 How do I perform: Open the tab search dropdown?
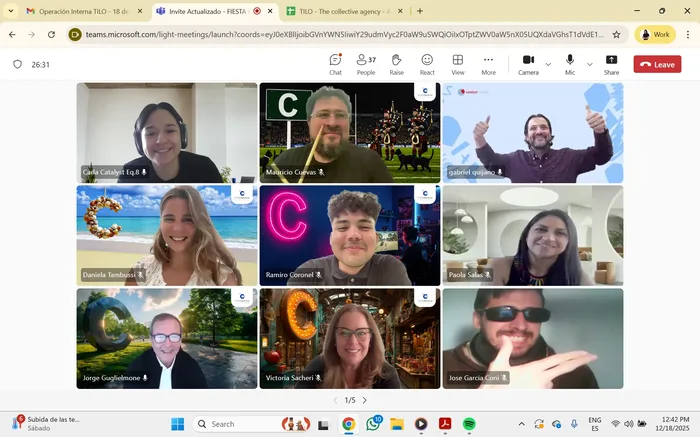[x=10, y=11]
